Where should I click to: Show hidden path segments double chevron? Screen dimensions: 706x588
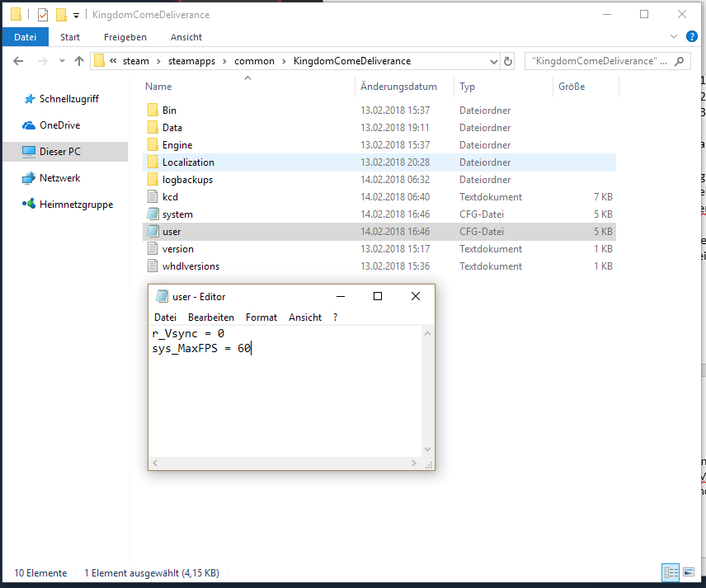[x=113, y=61]
